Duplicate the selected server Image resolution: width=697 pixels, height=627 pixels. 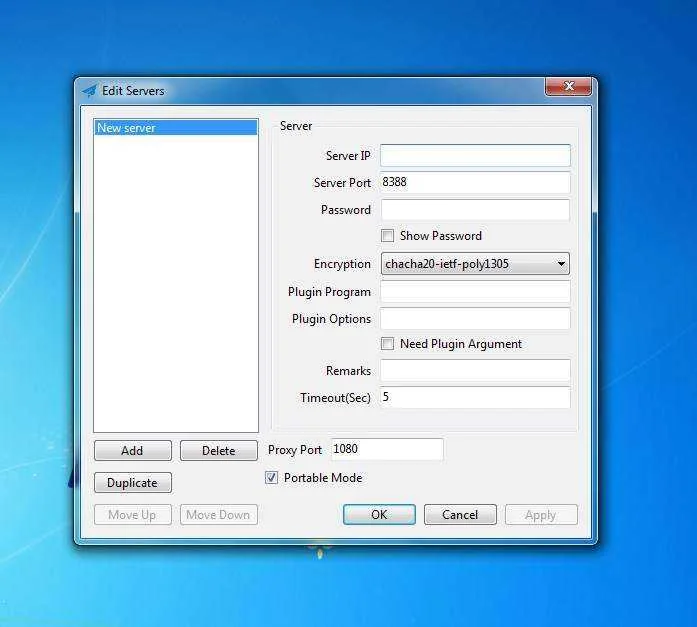tap(132, 483)
